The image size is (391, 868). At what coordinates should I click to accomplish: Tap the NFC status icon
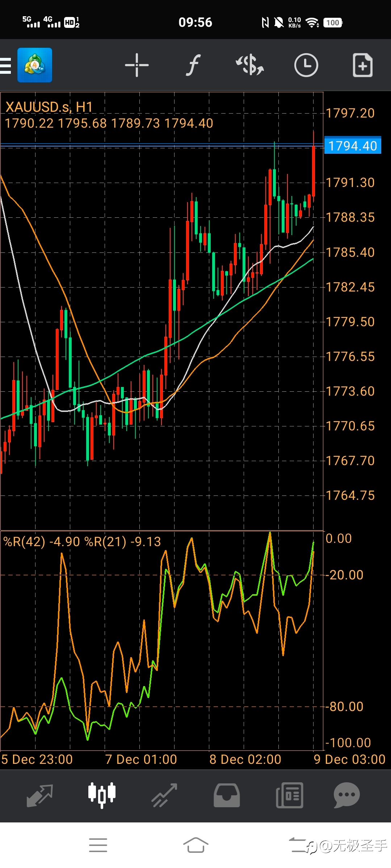pos(265,22)
